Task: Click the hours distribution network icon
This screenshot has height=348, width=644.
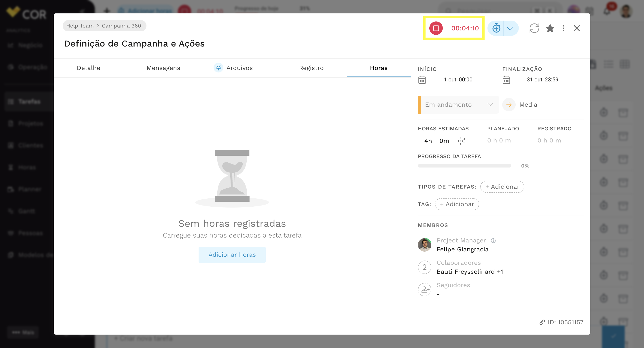Action: (x=462, y=141)
